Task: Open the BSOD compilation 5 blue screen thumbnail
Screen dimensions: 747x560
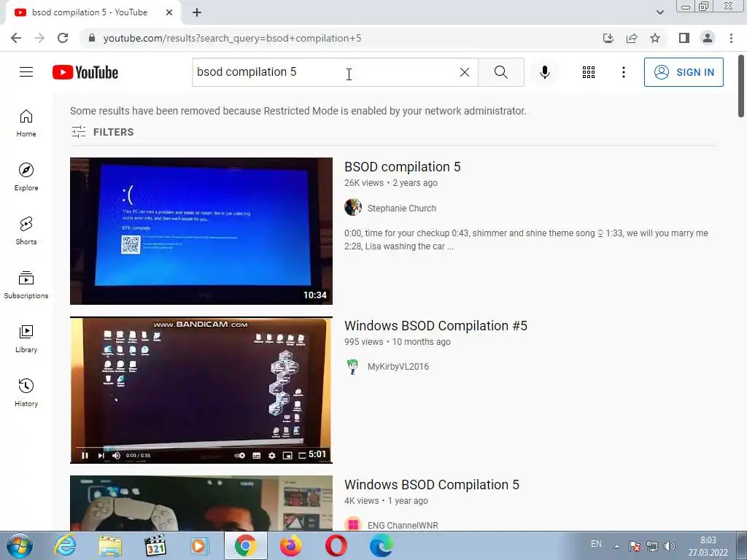Action: pos(201,231)
